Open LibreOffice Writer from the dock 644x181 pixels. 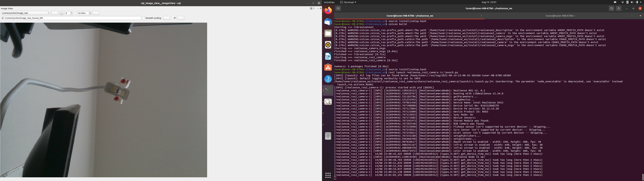pyautogui.click(x=328, y=56)
